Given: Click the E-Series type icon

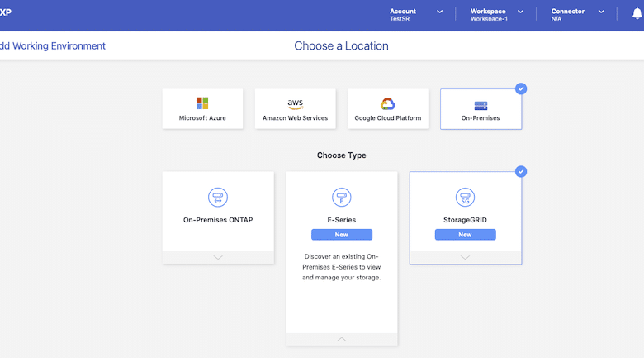Looking at the screenshot, I should (341, 197).
